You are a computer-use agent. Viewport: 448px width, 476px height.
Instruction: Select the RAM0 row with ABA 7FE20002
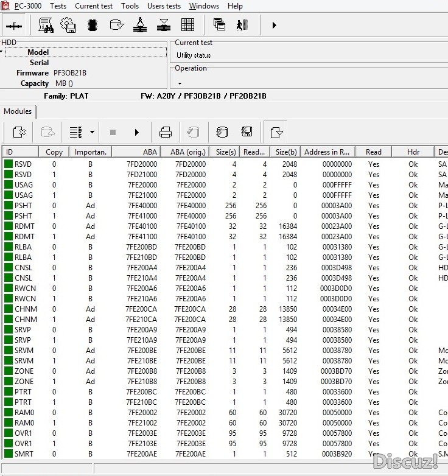pos(225,413)
